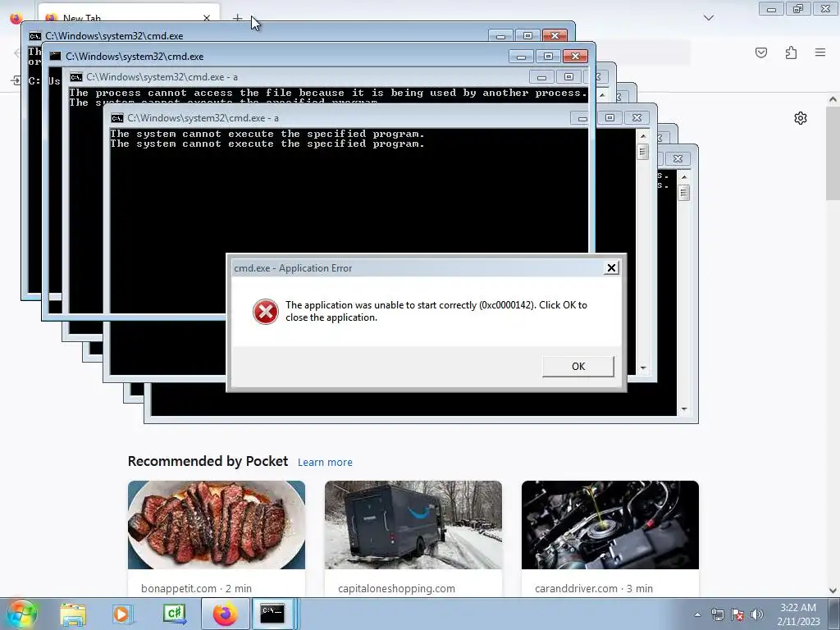This screenshot has height=630, width=840.
Task: Show hidden system tray icons arrow
Action: 697,614
